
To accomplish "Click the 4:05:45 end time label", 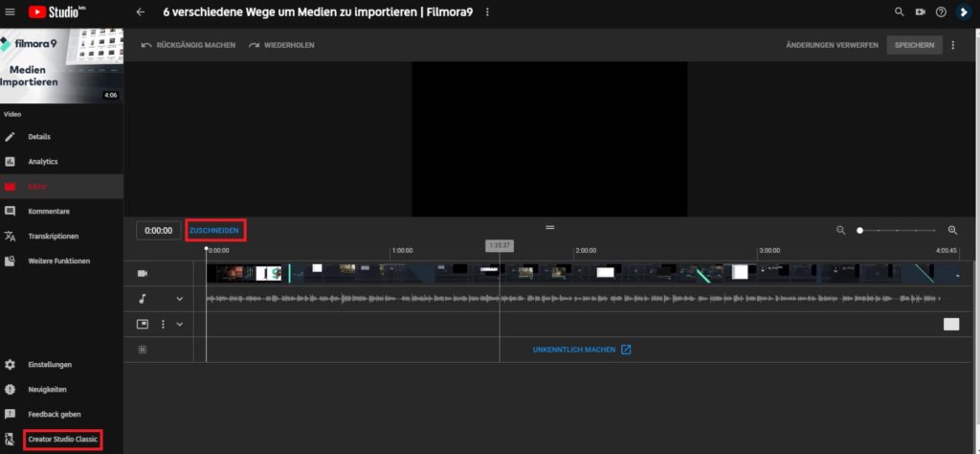I will pyautogui.click(x=947, y=250).
